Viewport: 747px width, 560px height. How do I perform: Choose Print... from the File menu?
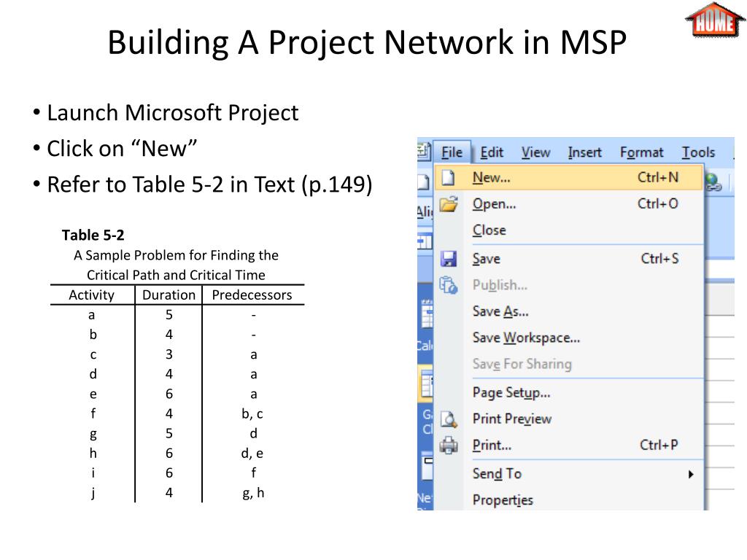[x=569, y=446]
